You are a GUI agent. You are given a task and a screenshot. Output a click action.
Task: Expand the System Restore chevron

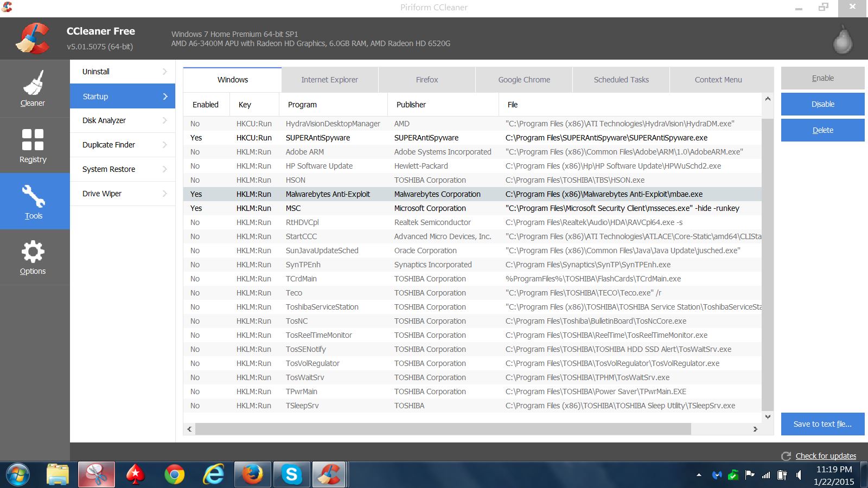pos(165,169)
